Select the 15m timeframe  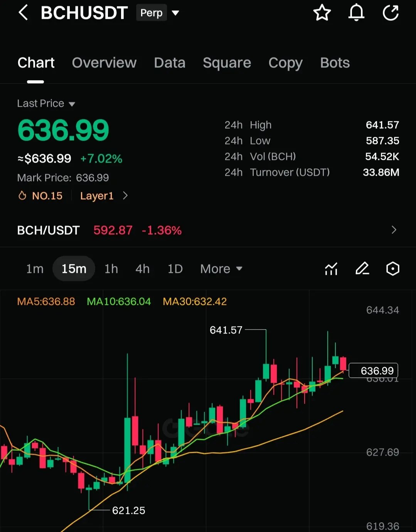pyautogui.click(x=74, y=269)
